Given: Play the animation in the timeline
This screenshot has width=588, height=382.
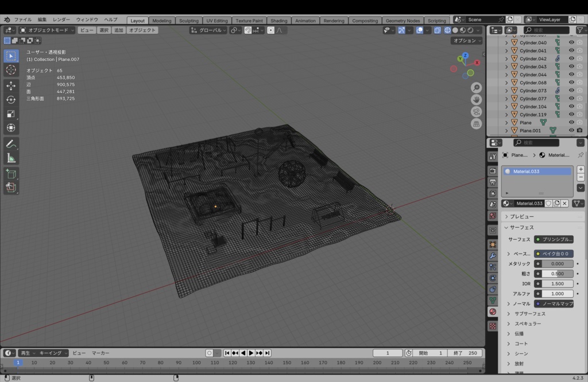Looking at the screenshot, I should point(251,353).
